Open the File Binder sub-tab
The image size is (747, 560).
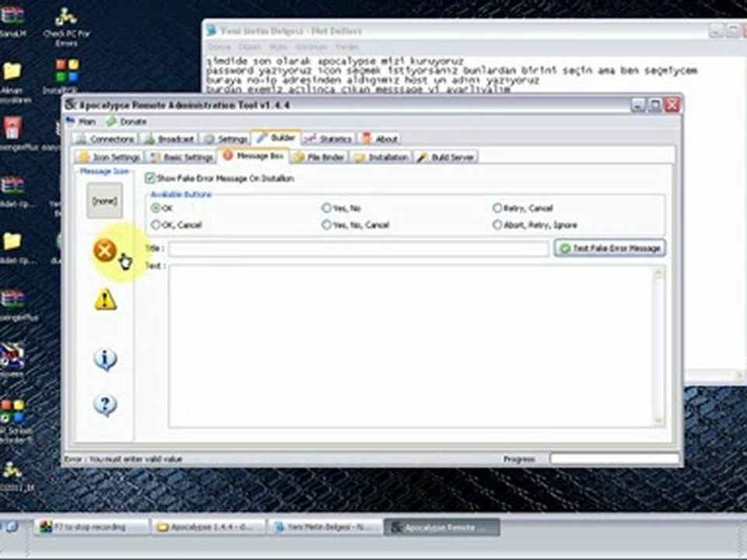coord(319,157)
